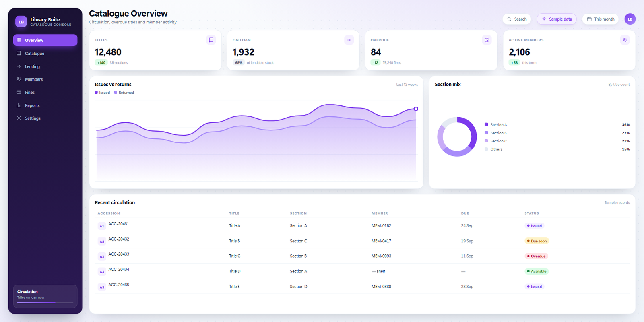The image size is (644, 322).
Task: Open the Catalogue sidebar item
Action: point(45,53)
